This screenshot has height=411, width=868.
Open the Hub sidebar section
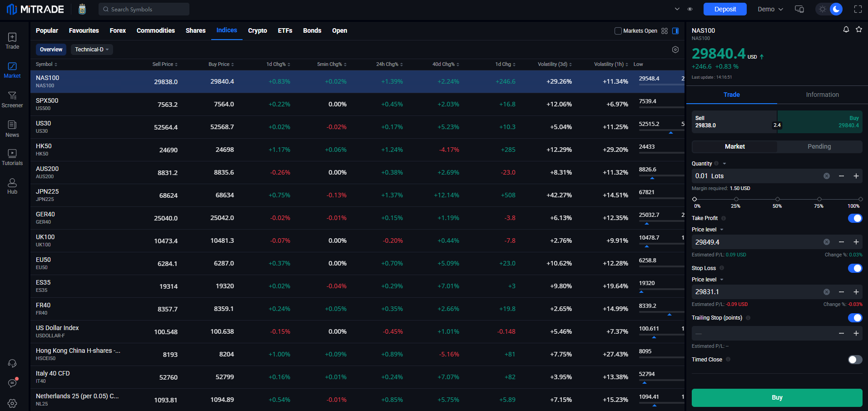[x=12, y=186]
